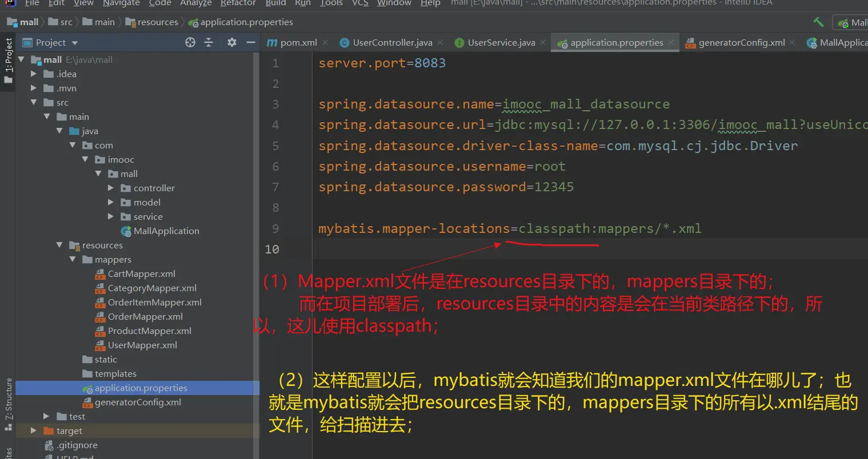
Task: Click the green Build hammer icon
Action: (818, 22)
